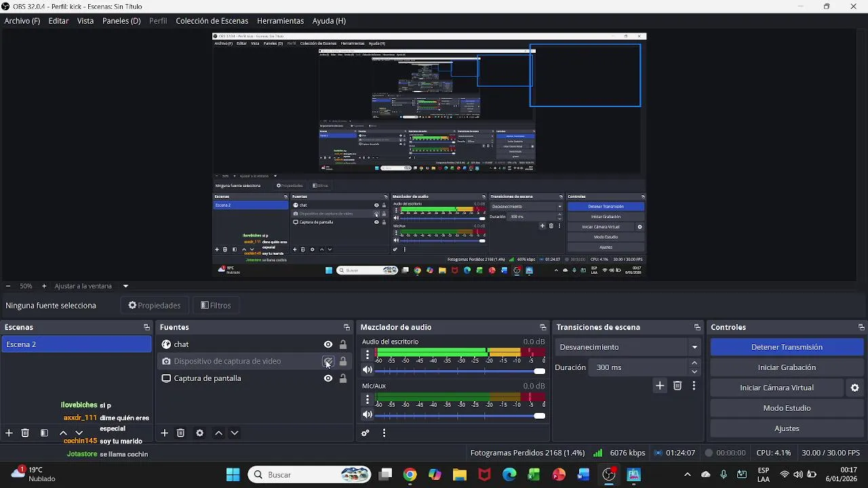Image resolution: width=868 pixels, height=488 pixels.
Task: Open Ajustes settings button
Action: pyautogui.click(x=787, y=428)
